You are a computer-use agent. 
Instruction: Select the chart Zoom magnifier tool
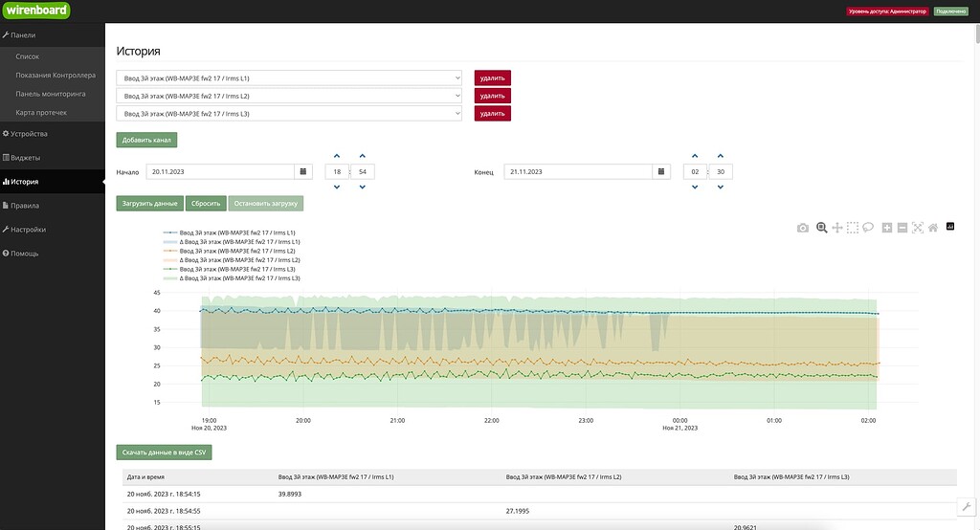(x=822, y=228)
